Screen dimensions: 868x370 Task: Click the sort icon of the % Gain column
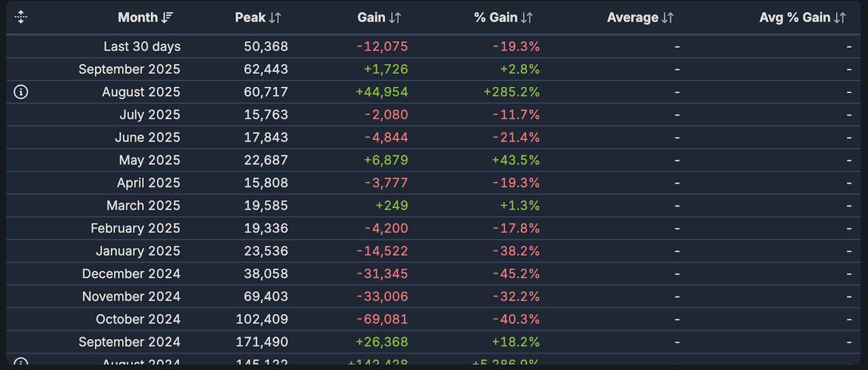click(527, 18)
